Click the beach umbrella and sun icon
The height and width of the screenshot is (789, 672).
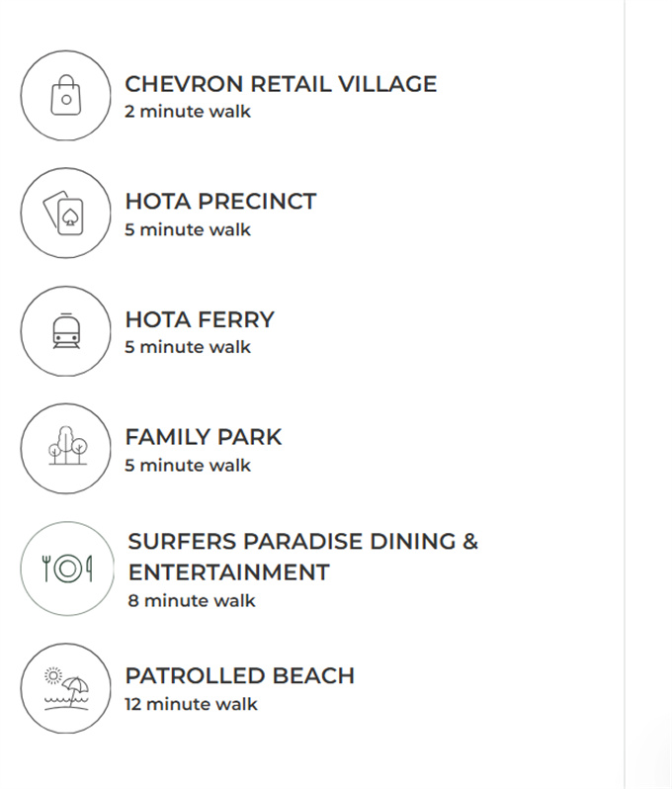click(x=65, y=688)
